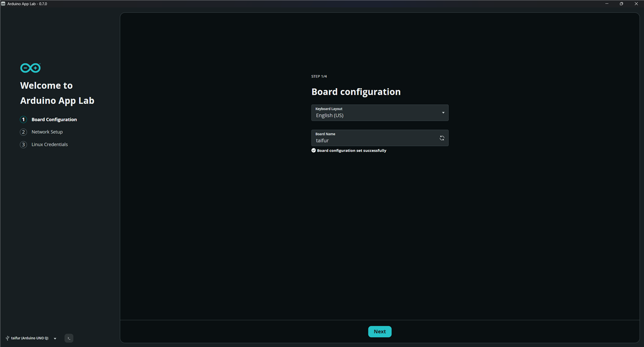The height and width of the screenshot is (347, 644).
Task: Expand the Keyboard Layout dropdown arrow
Action: tap(443, 113)
